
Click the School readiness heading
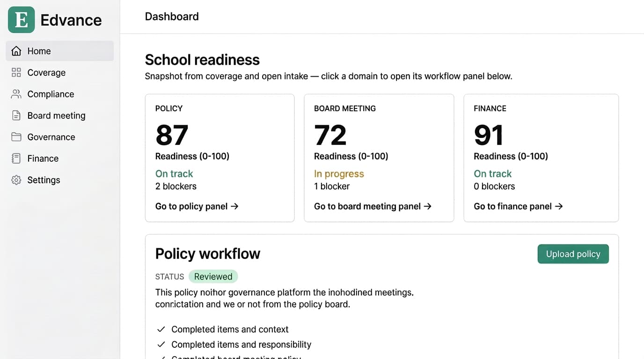coord(202,60)
